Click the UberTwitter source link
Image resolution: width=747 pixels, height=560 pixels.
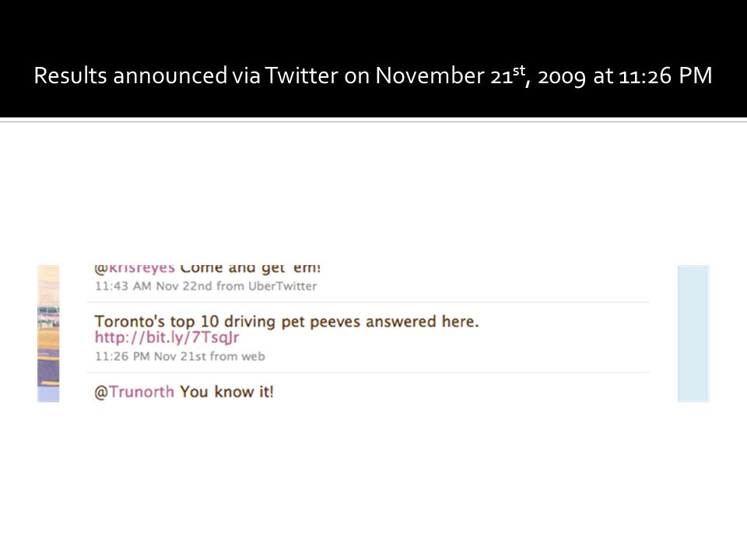[282, 286]
